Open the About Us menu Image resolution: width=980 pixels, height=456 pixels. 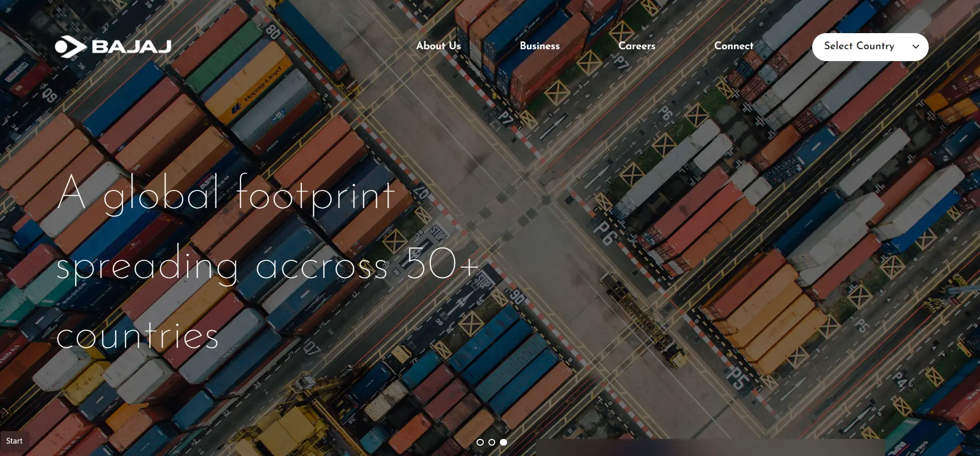(x=438, y=46)
